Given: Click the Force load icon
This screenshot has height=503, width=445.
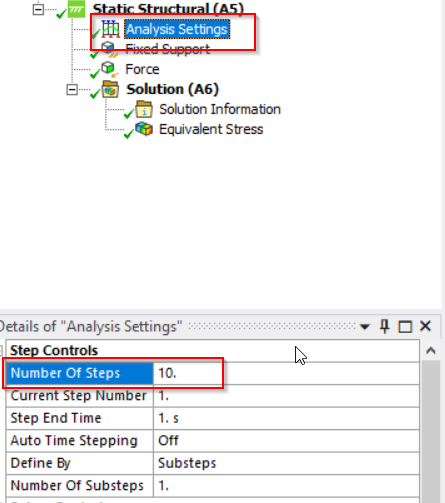Looking at the screenshot, I should [x=110, y=69].
